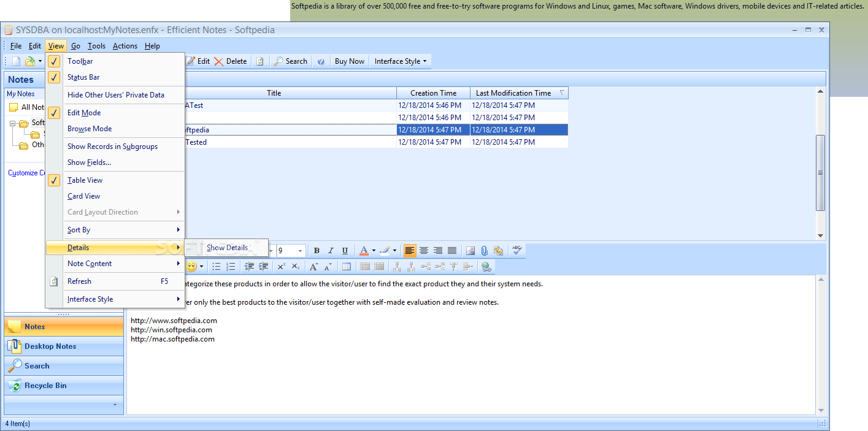868x431 pixels.
Task: Click Show Fields... in View menu
Action: click(115, 162)
